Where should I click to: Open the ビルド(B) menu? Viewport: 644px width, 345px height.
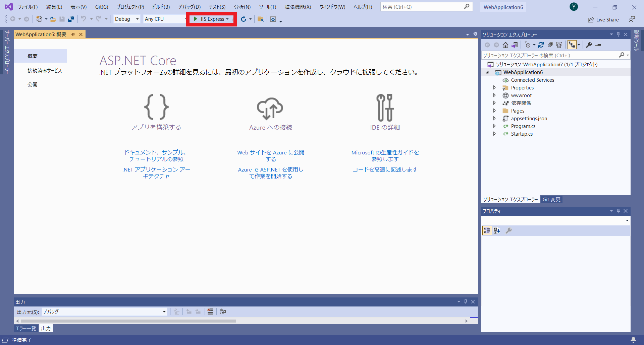(x=161, y=7)
